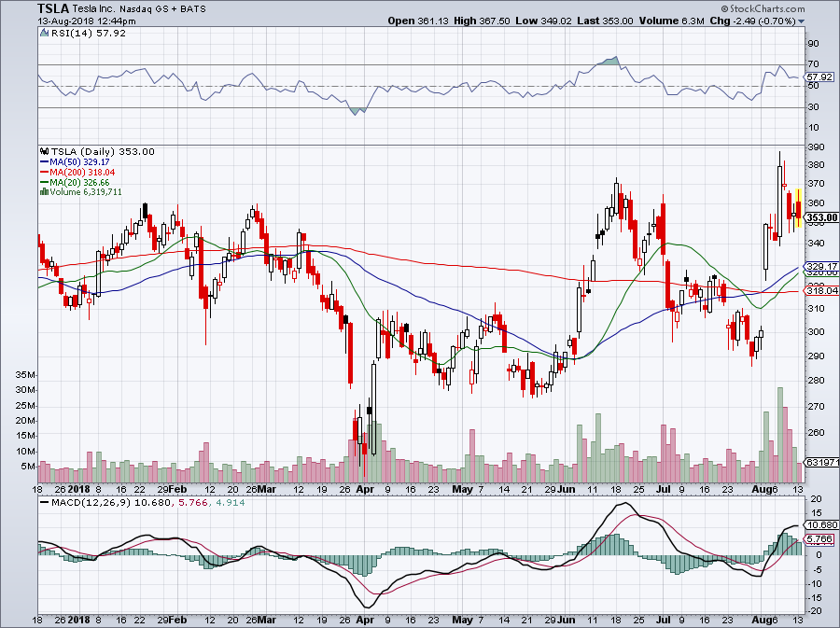
Task: Open the StockCharts.com copyright link
Action: (x=763, y=8)
